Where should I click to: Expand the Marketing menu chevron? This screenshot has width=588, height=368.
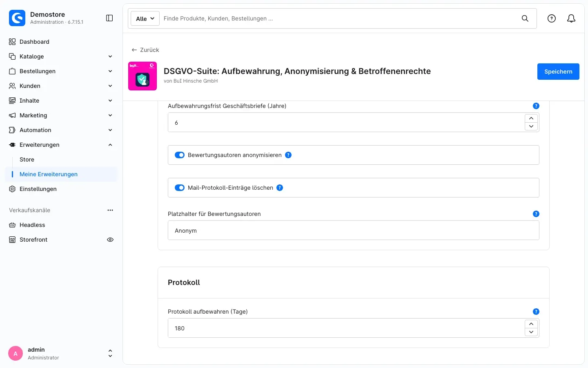click(x=110, y=115)
